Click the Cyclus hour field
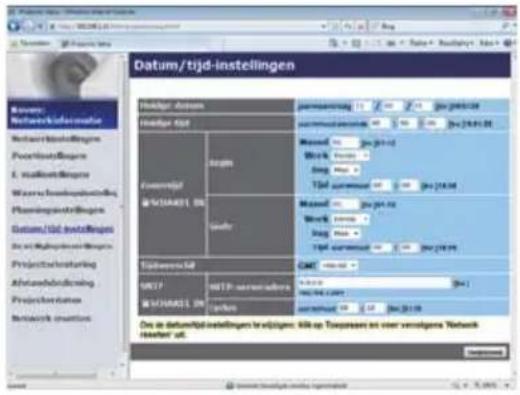The height and width of the screenshot is (395, 520). pyautogui.click(x=347, y=308)
